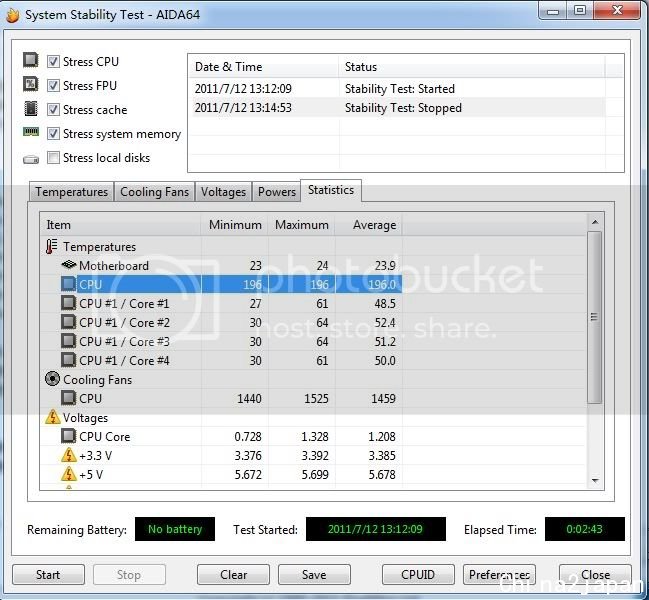This screenshot has width=649, height=600.
Task: Click the chip icon for CPU #1 / Core #4
Action: [68, 360]
